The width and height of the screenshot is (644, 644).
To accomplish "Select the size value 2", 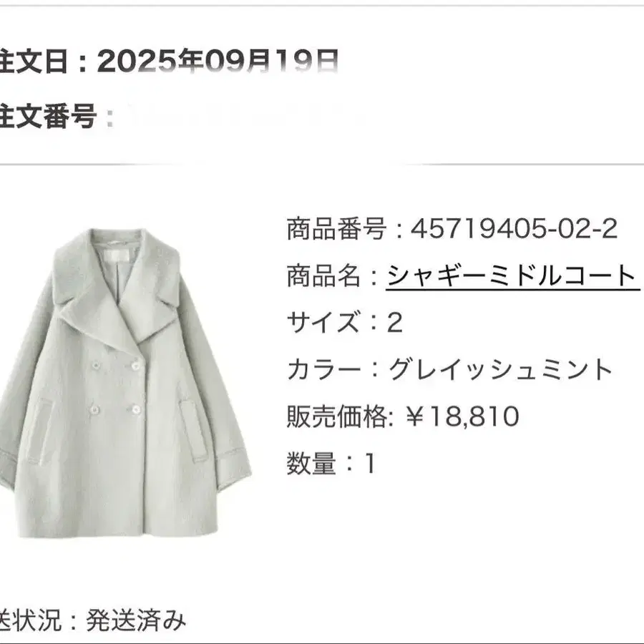I will tap(394, 322).
